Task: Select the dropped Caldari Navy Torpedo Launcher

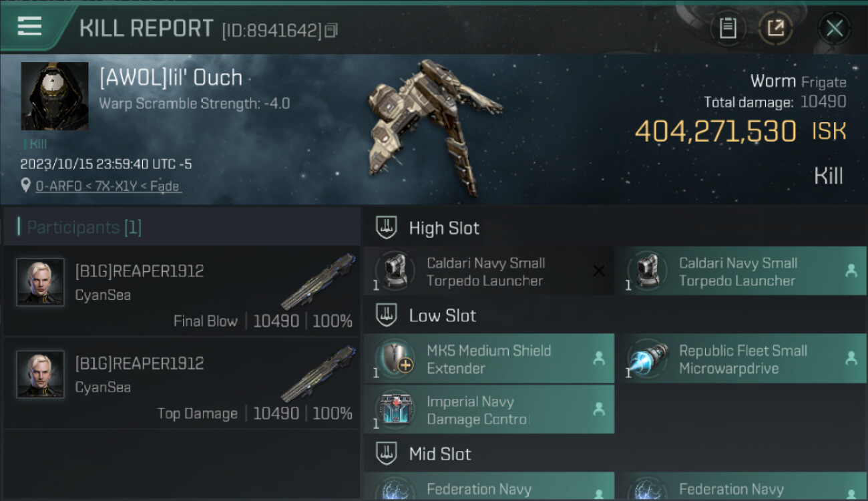Action: [x=740, y=271]
